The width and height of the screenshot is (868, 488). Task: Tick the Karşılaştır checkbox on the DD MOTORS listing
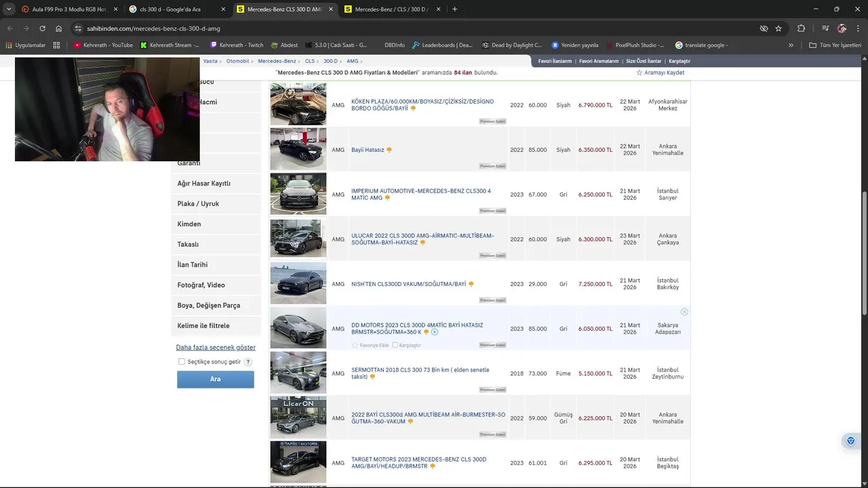[x=395, y=345]
